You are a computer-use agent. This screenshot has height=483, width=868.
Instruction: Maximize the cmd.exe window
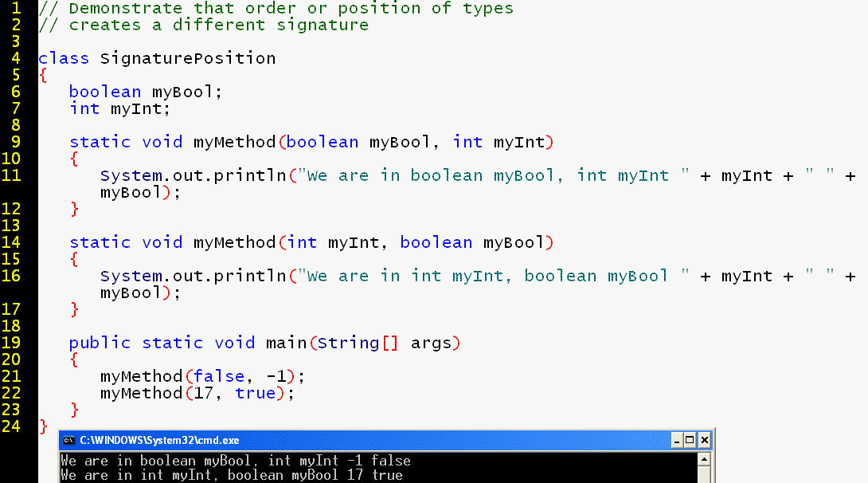[x=690, y=440]
